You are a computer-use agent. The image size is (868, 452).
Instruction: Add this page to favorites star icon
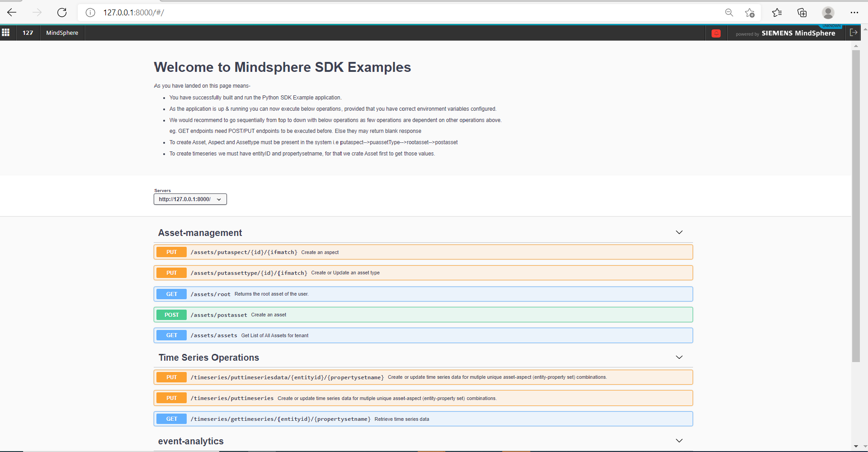point(750,13)
